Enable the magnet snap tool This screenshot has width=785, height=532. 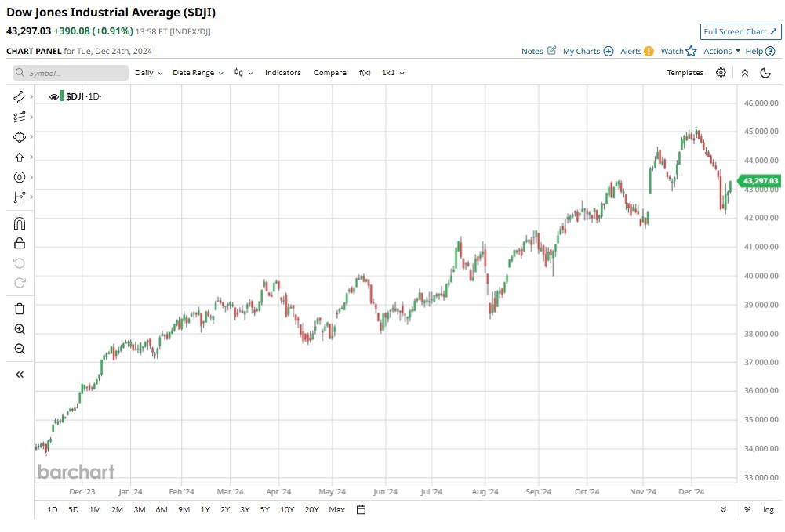[x=20, y=223]
